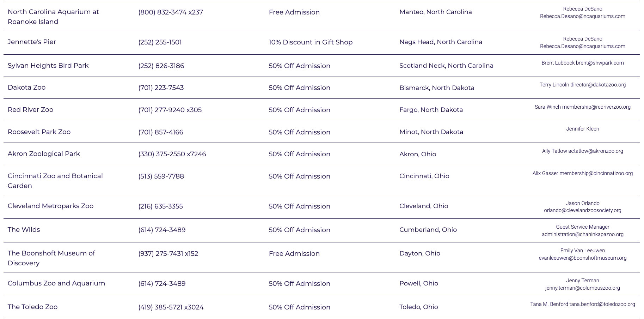644x319 pixels.
Task: Click The Boonshoft Museum Free Admission text
Action: coord(294,253)
